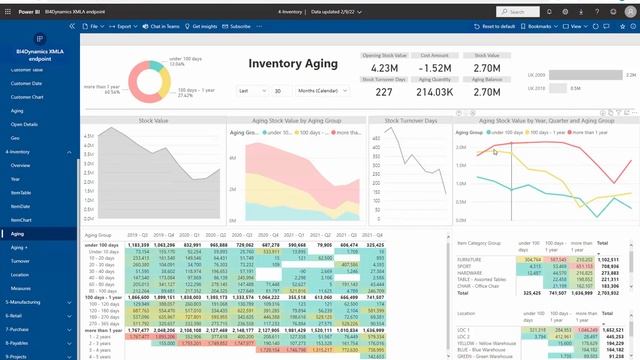Click the BI4Dynamics app logo icon
The height and width of the screenshot is (360, 640).
point(40,39)
